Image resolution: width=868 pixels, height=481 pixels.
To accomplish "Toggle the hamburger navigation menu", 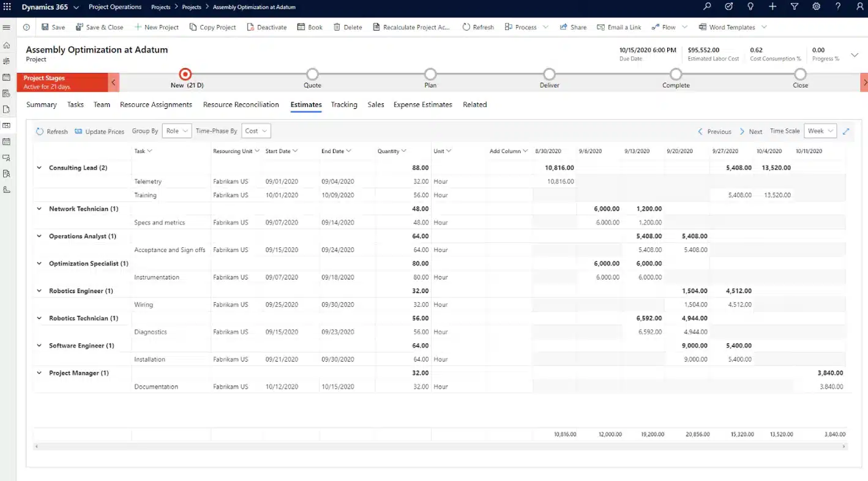I will coord(7,28).
